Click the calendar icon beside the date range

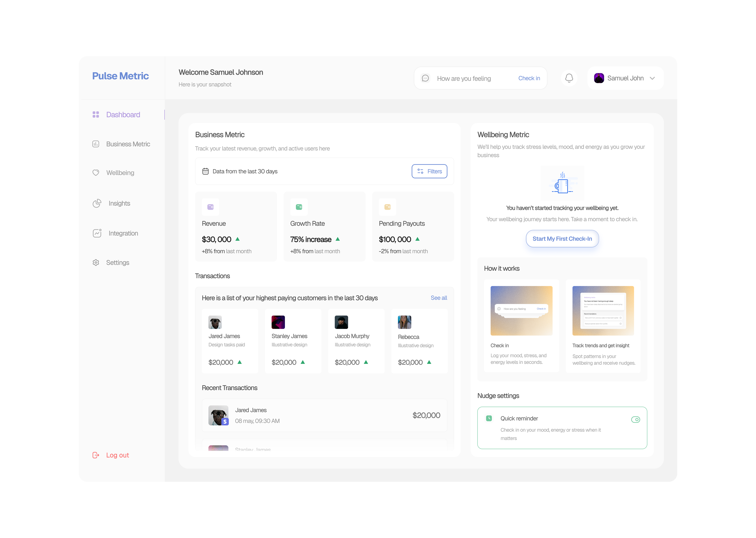[x=205, y=171]
